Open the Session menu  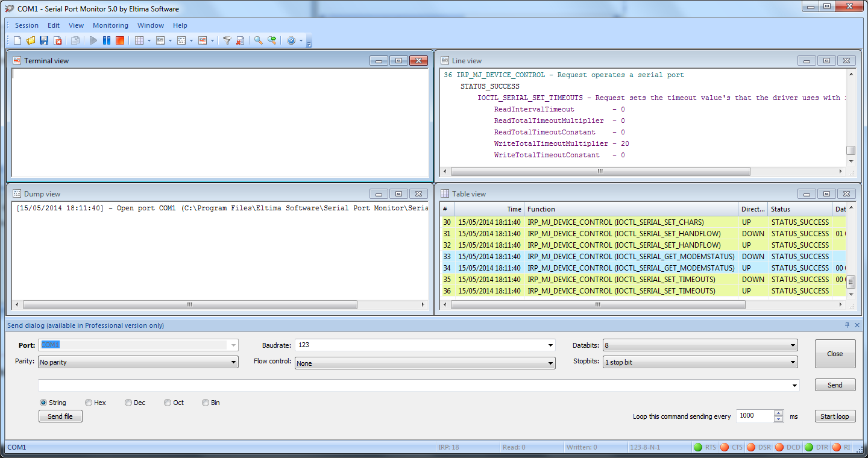coord(27,25)
